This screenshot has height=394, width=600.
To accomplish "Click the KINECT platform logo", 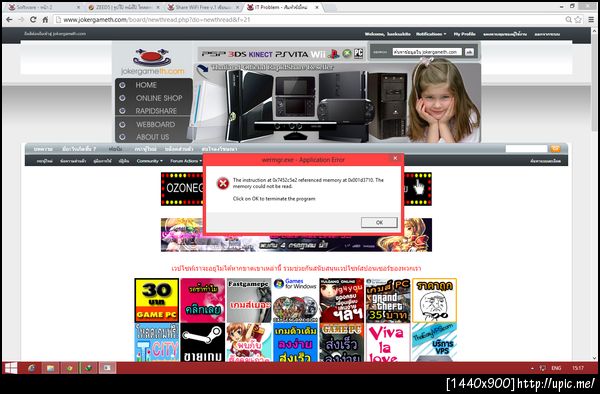I will tap(261, 54).
